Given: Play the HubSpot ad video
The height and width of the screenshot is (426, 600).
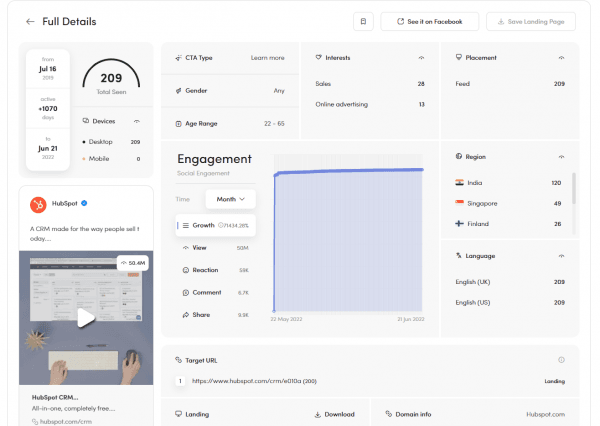Looking at the screenshot, I should pyautogui.click(x=86, y=317).
